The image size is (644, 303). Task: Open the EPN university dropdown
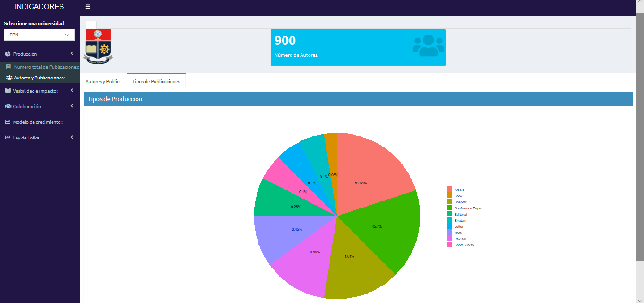coord(39,35)
